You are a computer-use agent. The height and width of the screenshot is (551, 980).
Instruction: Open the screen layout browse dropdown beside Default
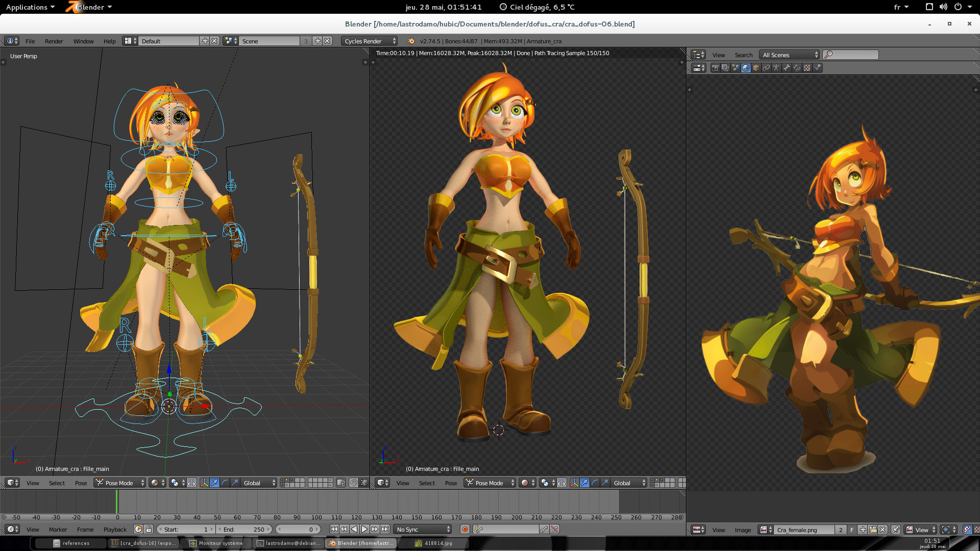130,41
